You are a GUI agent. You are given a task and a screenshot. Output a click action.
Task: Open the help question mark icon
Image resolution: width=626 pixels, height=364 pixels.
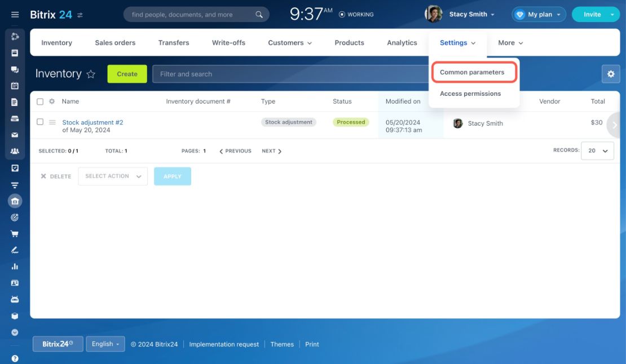point(15,358)
